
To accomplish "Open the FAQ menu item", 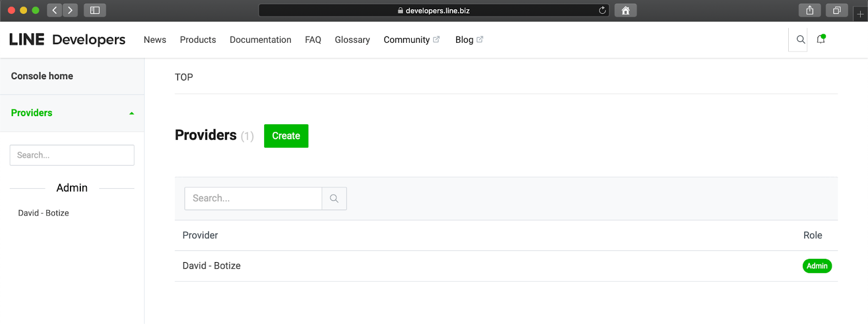I will [x=313, y=40].
